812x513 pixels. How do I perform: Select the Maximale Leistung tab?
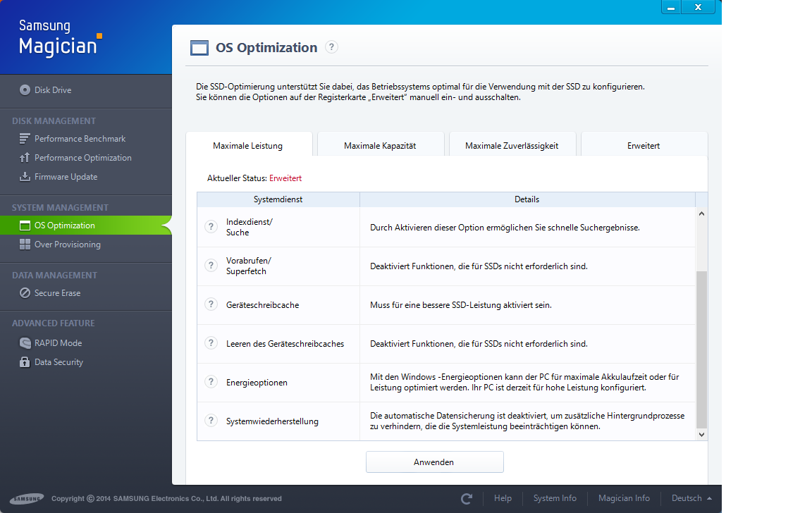[248, 145]
